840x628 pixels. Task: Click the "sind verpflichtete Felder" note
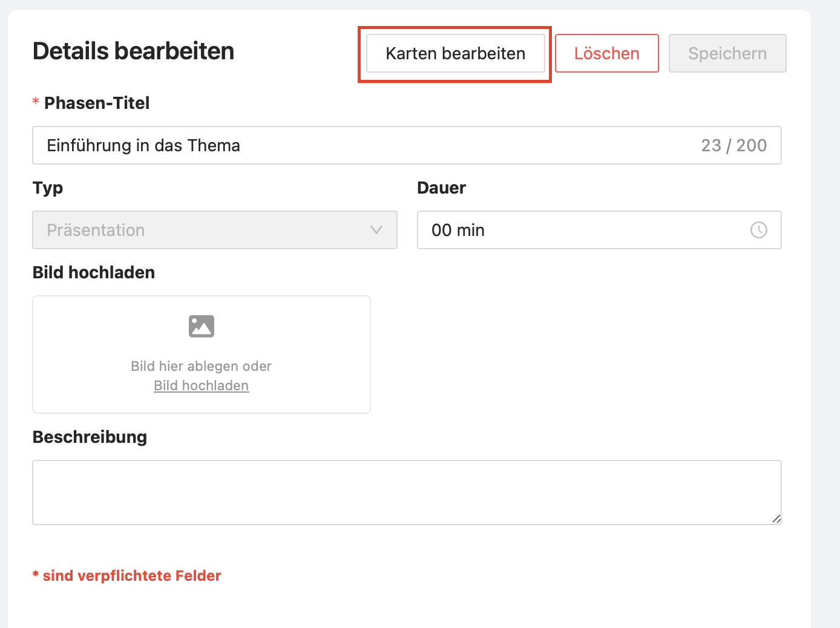click(x=127, y=575)
